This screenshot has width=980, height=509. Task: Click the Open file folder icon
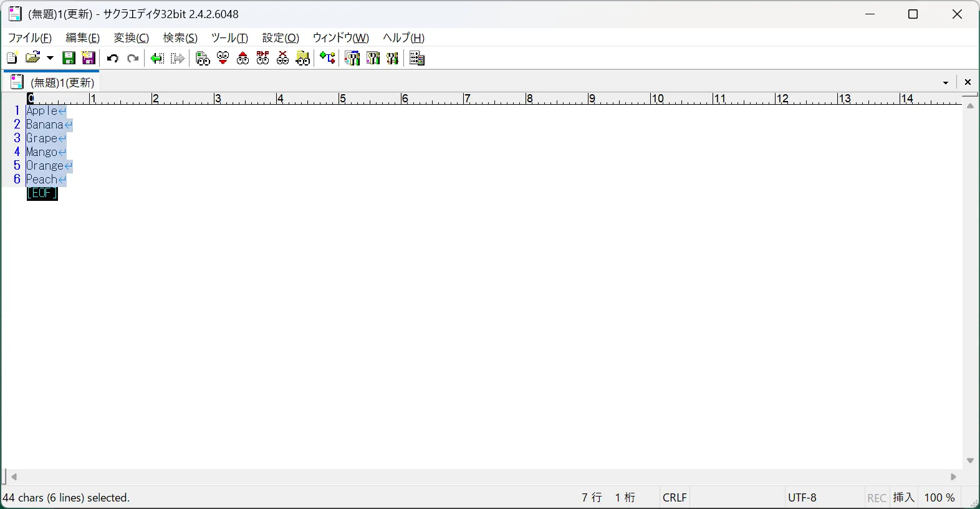click(32, 58)
